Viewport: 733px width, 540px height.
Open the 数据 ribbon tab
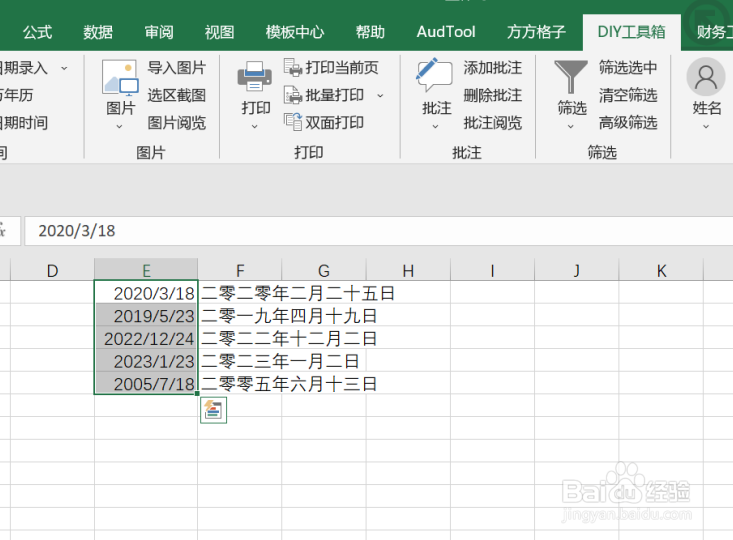coord(98,32)
